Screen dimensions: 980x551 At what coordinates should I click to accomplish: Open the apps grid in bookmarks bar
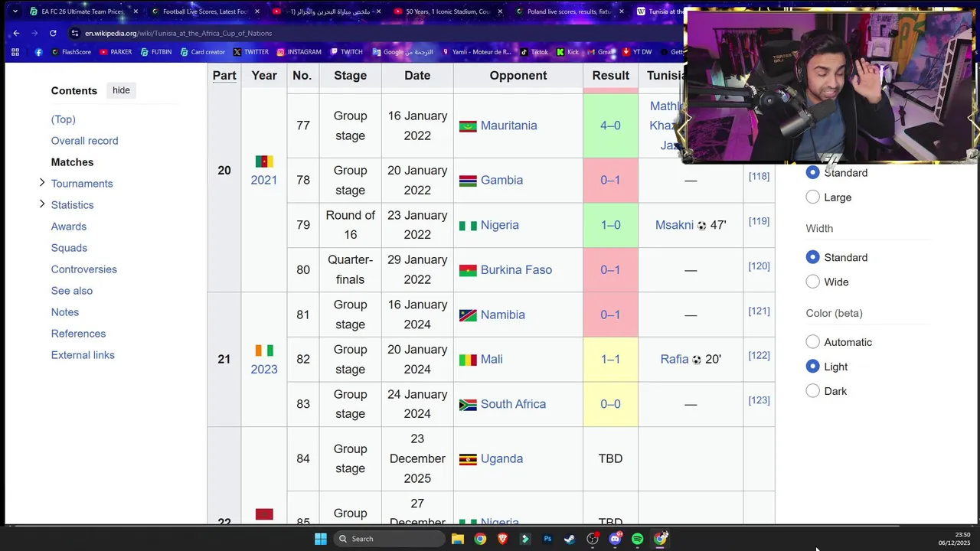15,52
